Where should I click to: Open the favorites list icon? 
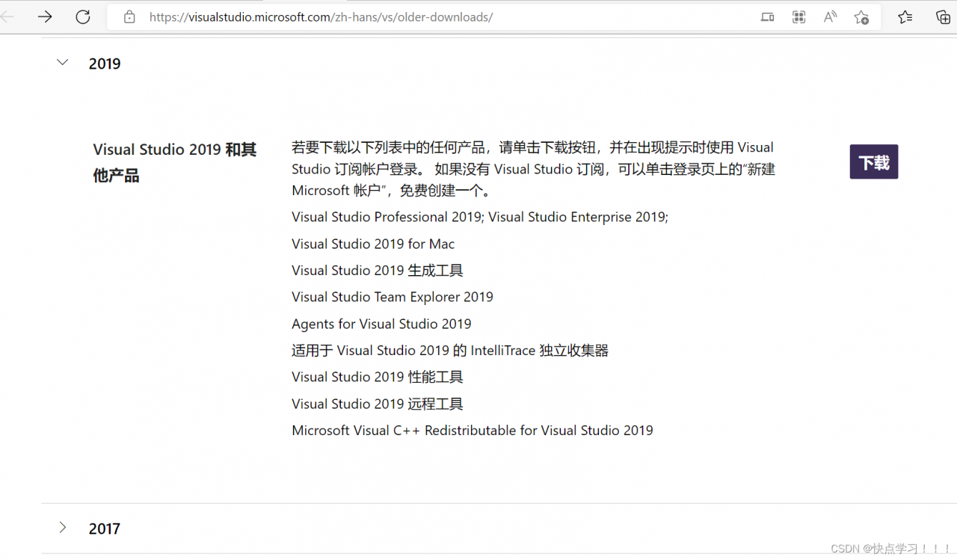pyautogui.click(x=905, y=16)
